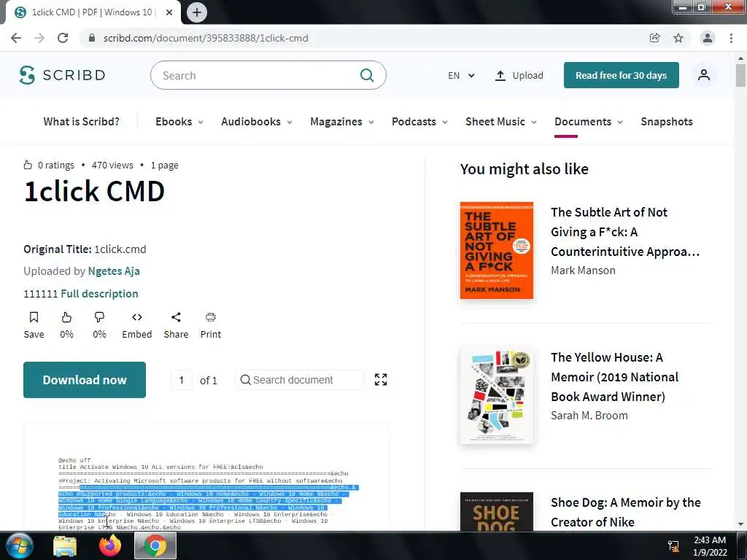The width and height of the screenshot is (747, 560).
Task: Bookmark this page with star icon
Action: [678, 38]
